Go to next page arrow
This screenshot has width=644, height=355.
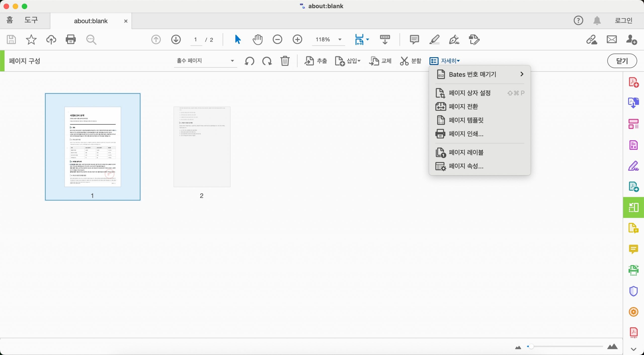pos(176,40)
